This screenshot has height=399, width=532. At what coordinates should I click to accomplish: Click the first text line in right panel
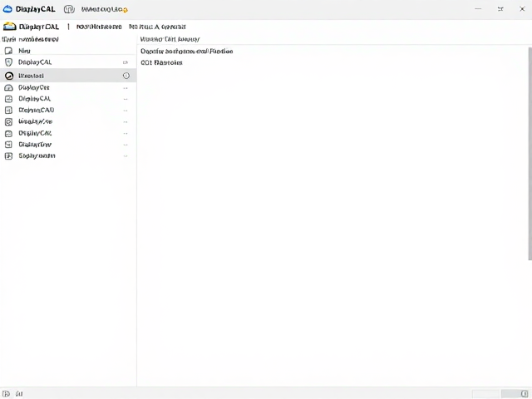point(186,52)
